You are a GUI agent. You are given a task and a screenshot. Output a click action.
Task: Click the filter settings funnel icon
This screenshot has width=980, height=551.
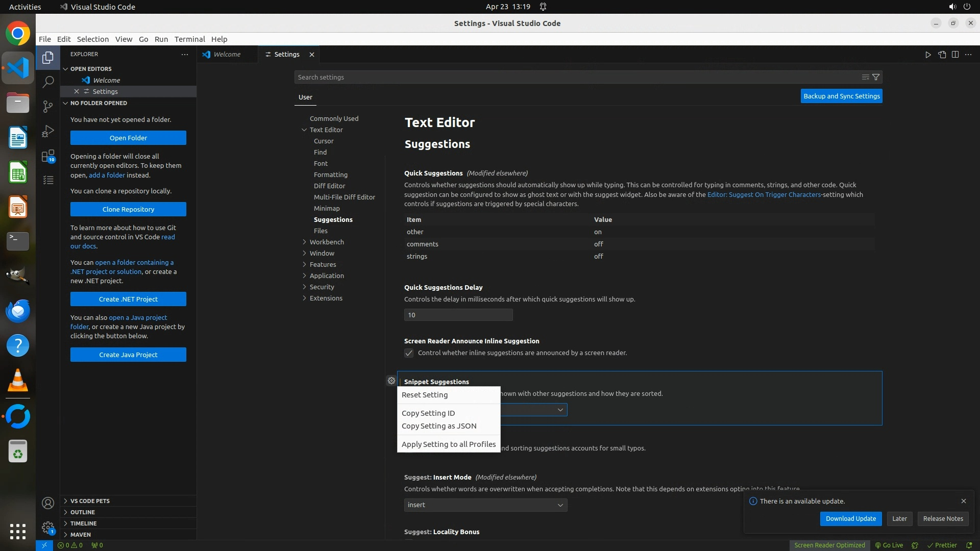(876, 77)
